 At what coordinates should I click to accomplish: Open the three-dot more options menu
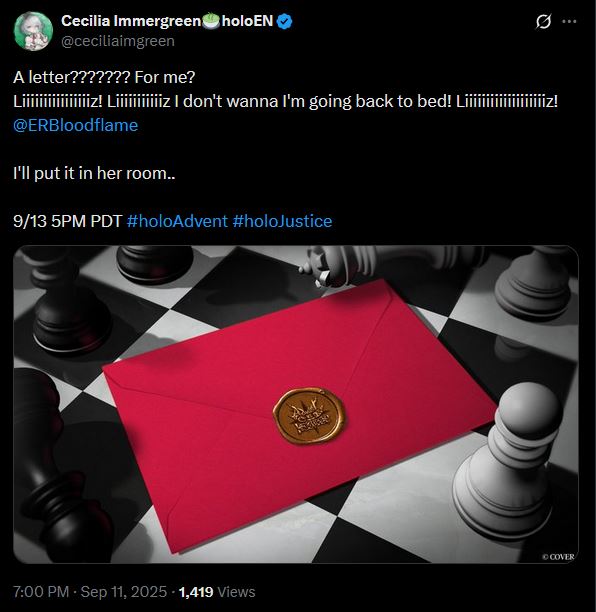[x=569, y=21]
